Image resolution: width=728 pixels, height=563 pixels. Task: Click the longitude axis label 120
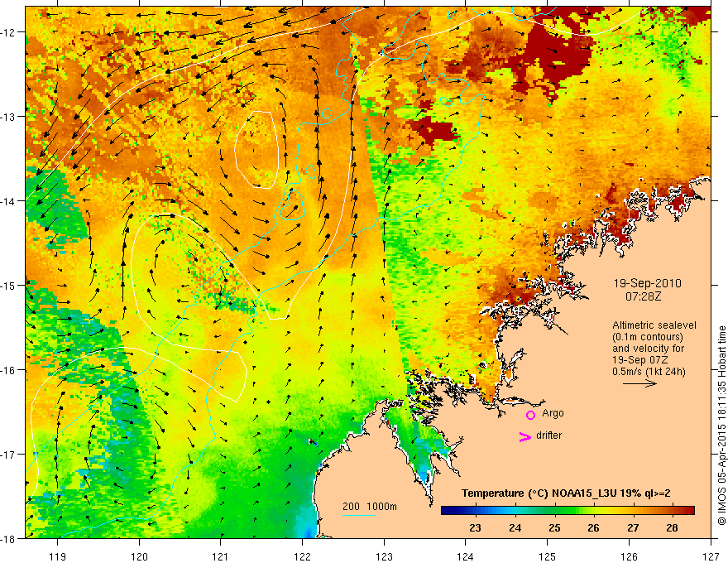point(139,556)
